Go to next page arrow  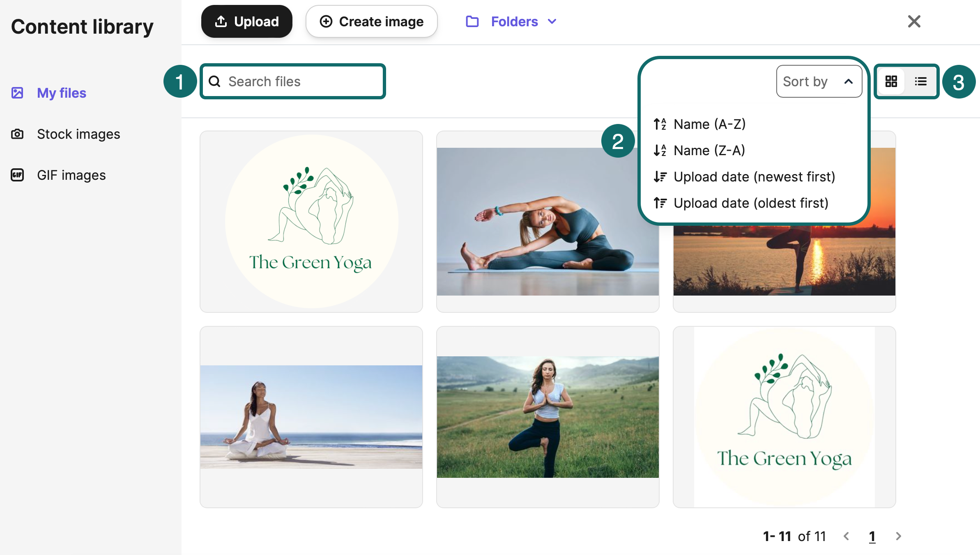pos(898,536)
